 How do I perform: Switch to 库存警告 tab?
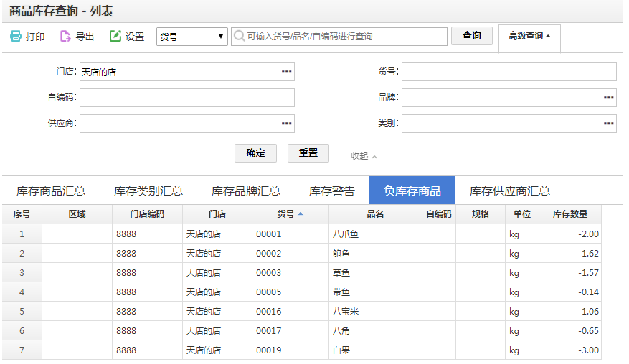tap(331, 191)
